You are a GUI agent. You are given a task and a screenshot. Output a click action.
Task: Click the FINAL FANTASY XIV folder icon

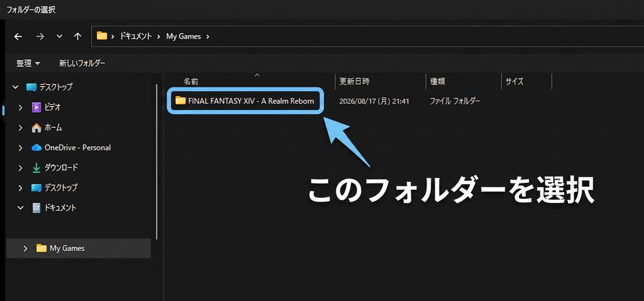click(180, 100)
